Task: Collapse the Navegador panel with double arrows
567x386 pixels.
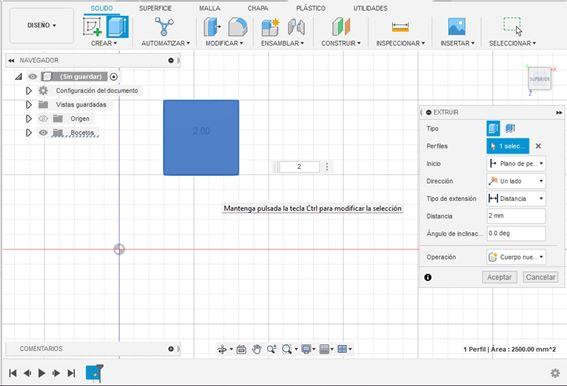Action: point(12,60)
